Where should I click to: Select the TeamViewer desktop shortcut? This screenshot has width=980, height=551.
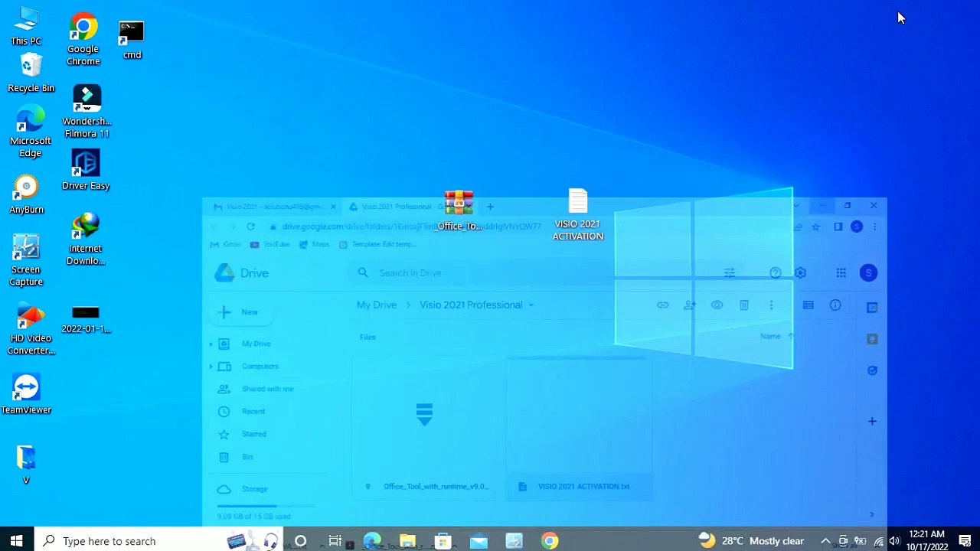(x=26, y=394)
